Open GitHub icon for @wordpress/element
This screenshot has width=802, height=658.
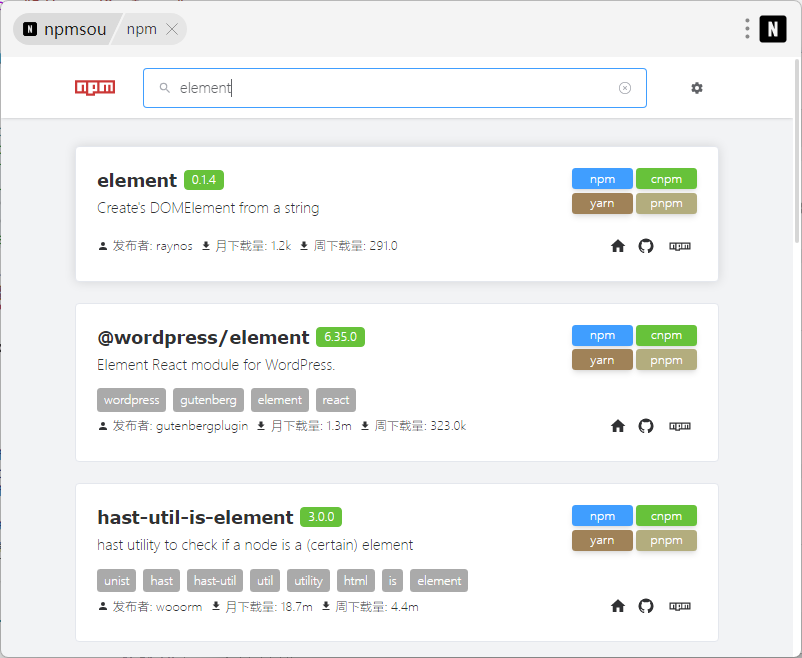(646, 426)
